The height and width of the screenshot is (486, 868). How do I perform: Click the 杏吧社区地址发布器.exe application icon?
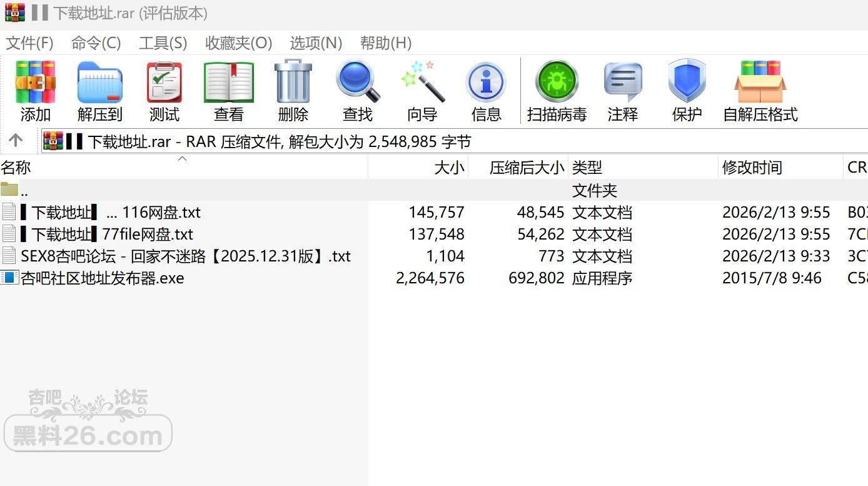[10, 278]
